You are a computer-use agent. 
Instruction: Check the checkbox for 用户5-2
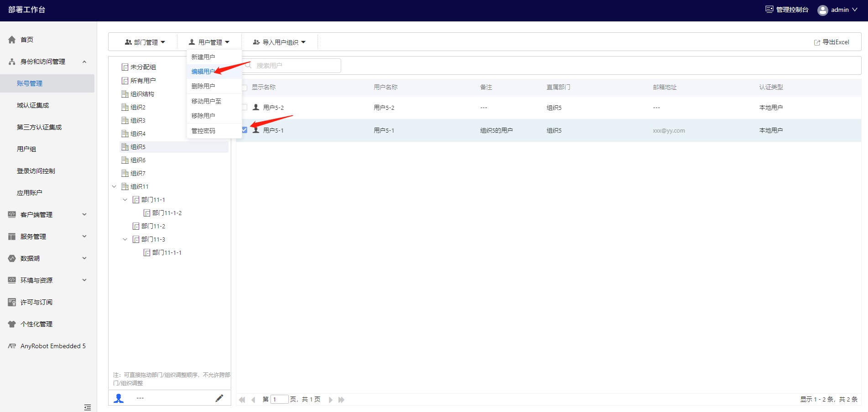pos(244,107)
